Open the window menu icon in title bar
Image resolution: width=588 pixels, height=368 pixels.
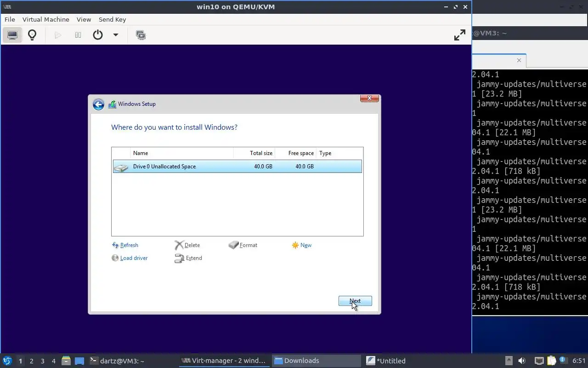point(7,7)
